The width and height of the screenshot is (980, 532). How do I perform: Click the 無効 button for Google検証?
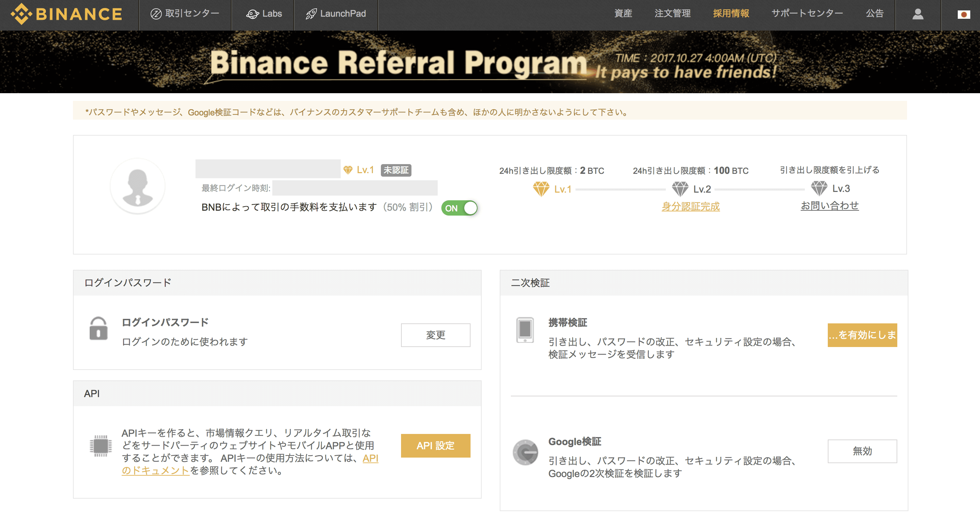(862, 451)
